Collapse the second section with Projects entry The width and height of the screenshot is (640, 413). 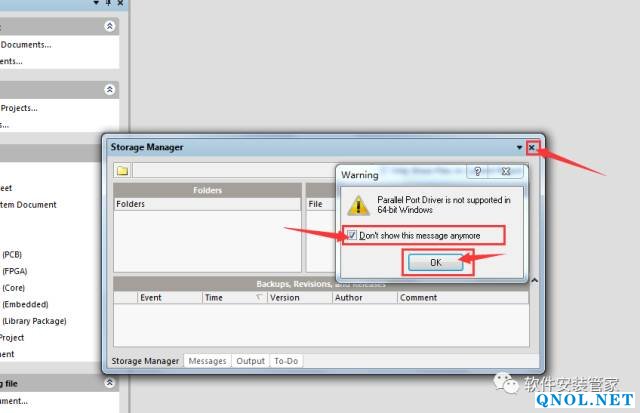(110, 89)
